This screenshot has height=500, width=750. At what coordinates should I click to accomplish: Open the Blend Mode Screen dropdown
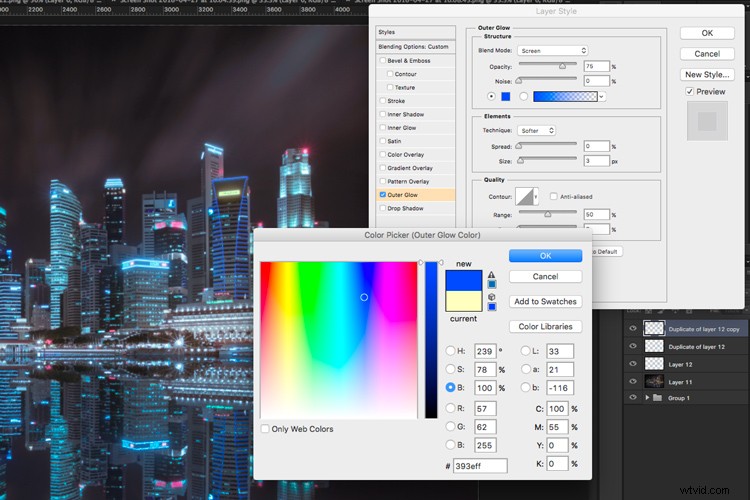[552, 50]
